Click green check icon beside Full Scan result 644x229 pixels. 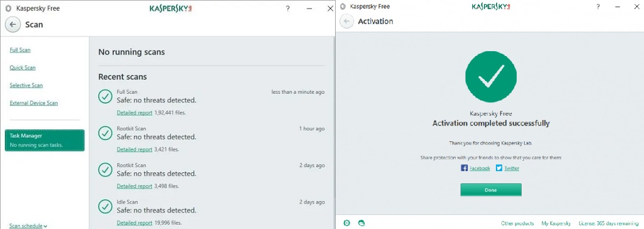click(105, 96)
